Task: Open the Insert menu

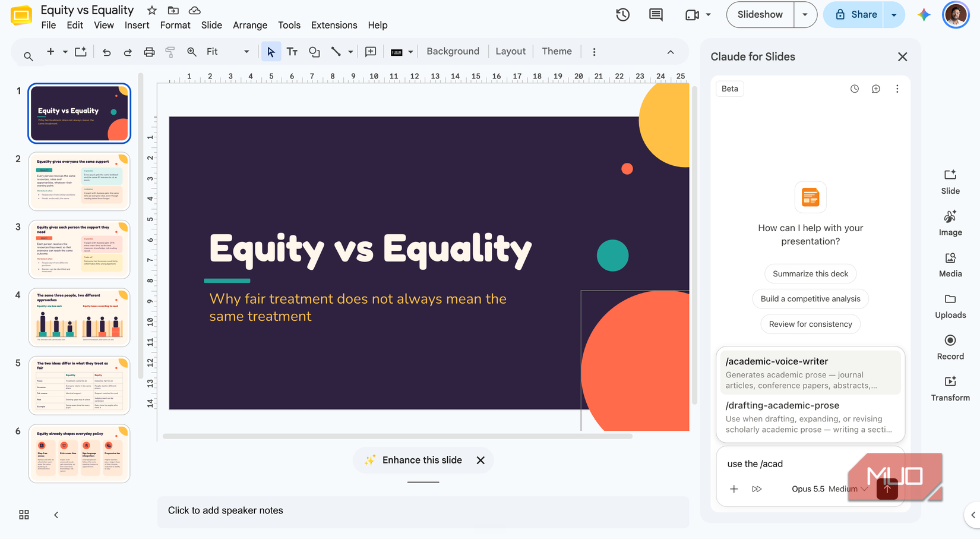Action: click(137, 25)
